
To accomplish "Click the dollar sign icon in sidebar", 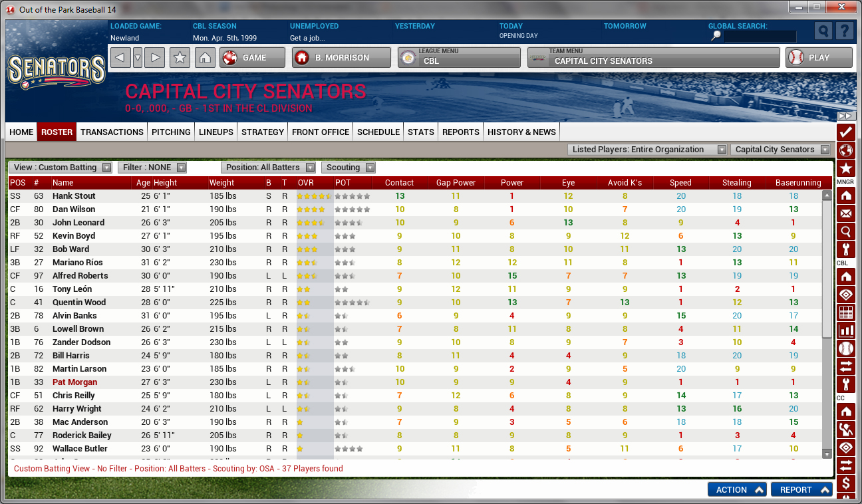I will tap(846, 483).
